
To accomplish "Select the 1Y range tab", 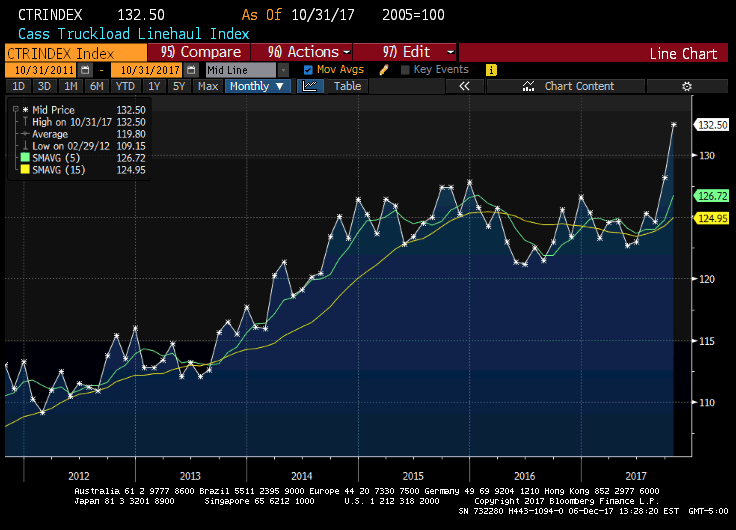I will 154,86.
